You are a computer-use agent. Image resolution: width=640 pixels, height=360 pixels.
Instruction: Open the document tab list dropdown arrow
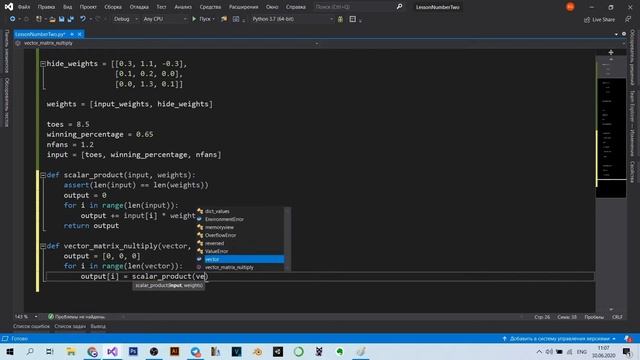pyautogui.click(x=616, y=34)
